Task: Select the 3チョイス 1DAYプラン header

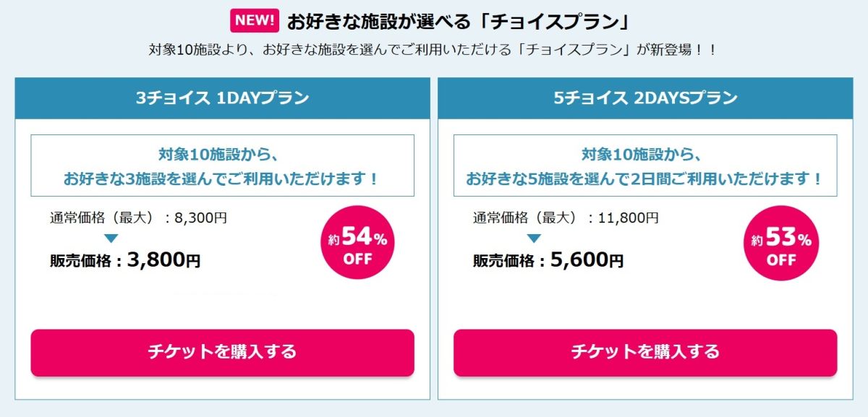Action: [222, 98]
